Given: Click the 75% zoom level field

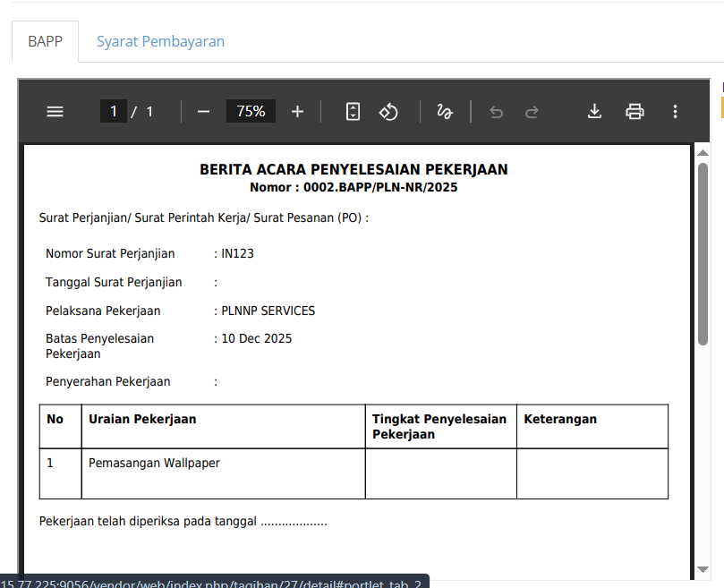Looking at the screenshot, I should pyautogui.click(x=251, y=112).
